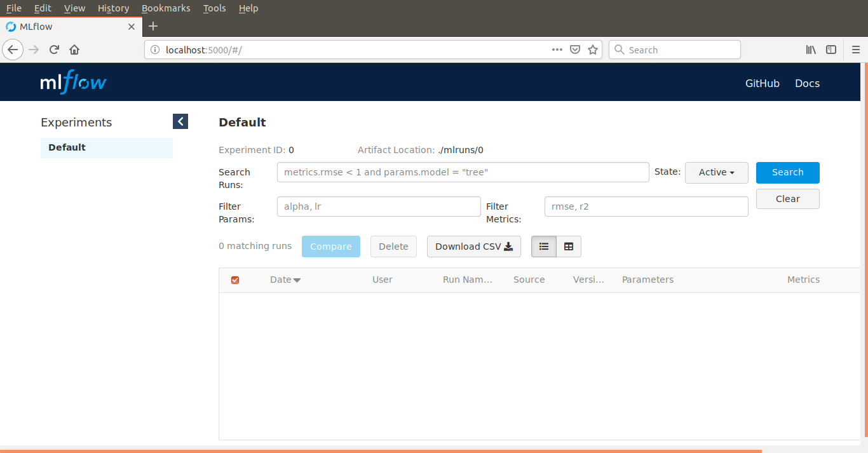Show site information for localhost
This screenshot has width=868, height=453.
coord(154,50)
